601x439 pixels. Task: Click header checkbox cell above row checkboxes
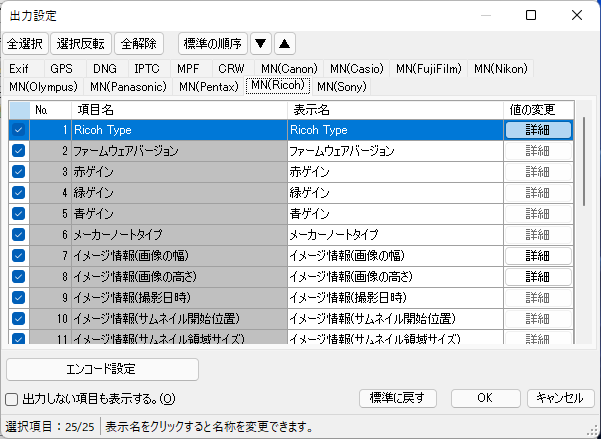point(20,110)
